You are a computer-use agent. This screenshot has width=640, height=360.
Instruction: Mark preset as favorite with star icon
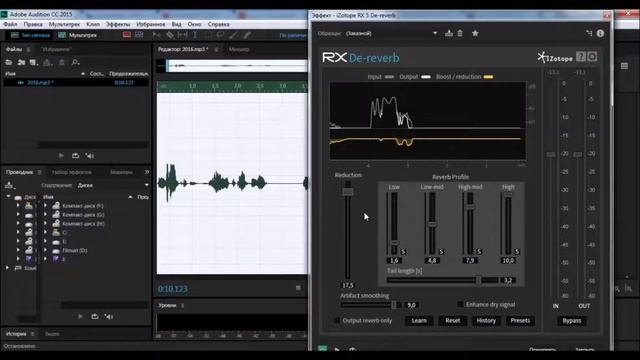pos(475,33)
